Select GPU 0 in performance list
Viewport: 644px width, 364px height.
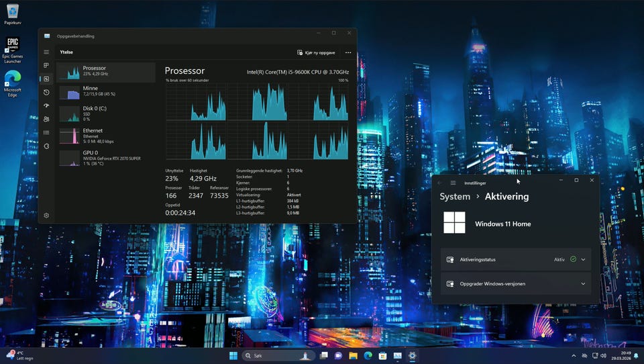(x=106, y=158)
